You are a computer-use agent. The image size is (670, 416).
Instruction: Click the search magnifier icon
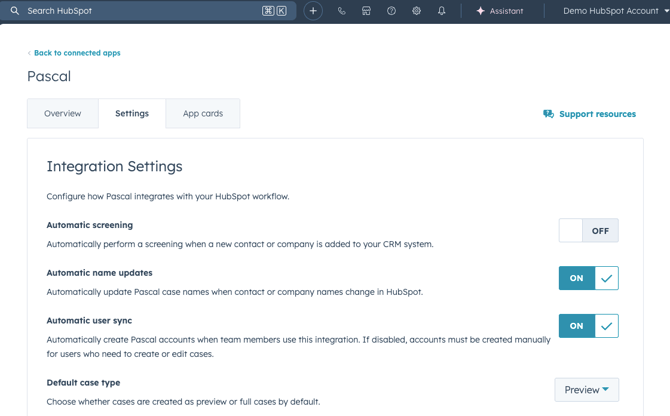pyautogui.click(x=15, y=11)
